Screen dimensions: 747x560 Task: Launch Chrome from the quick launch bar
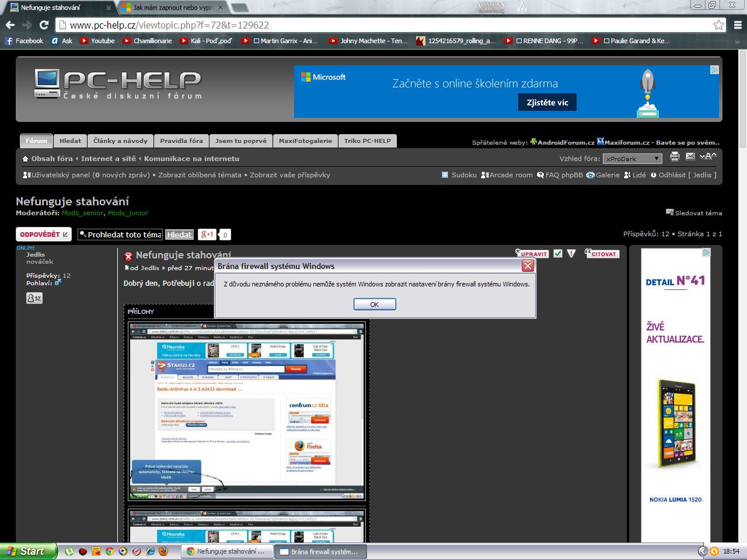click(x=109, y=551)
